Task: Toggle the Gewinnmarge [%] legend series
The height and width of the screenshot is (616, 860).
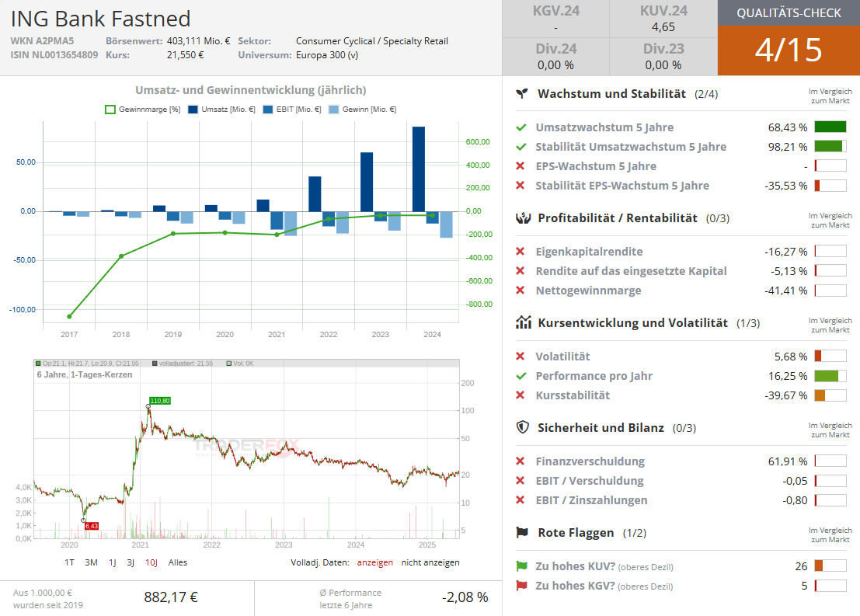Action: 143,110
